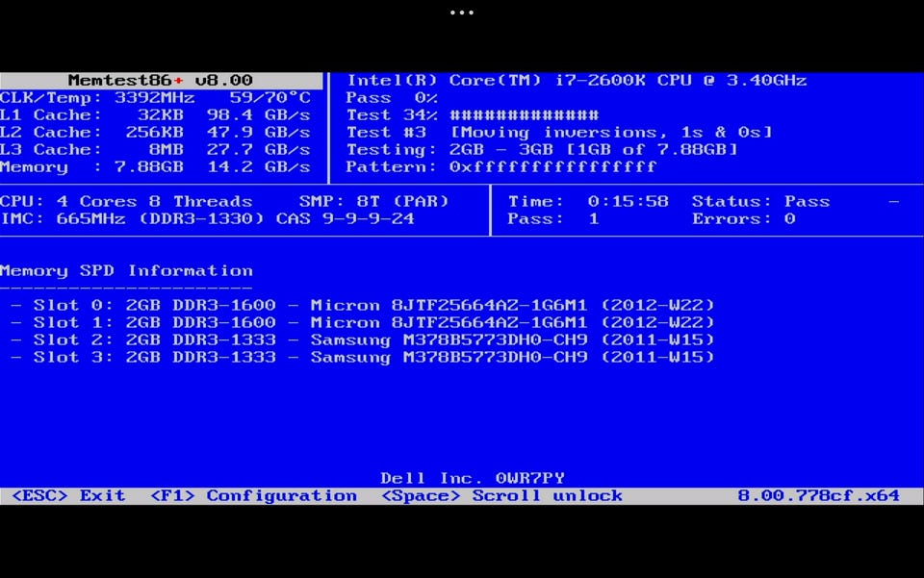The height and width of the screenshot is (578, 924).
Task: Select Slot 0 Micron DDR3-1600 row
Action: click(x=363, y=305)
